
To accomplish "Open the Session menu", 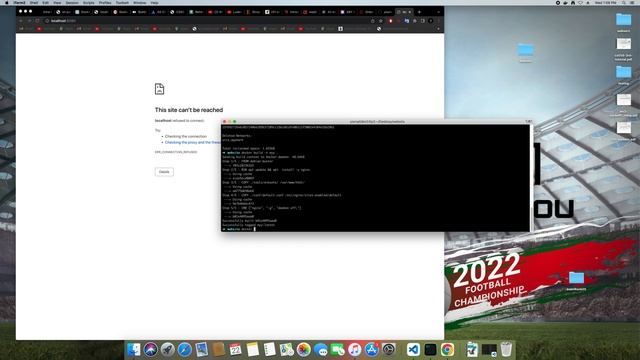I will (72, 2).
